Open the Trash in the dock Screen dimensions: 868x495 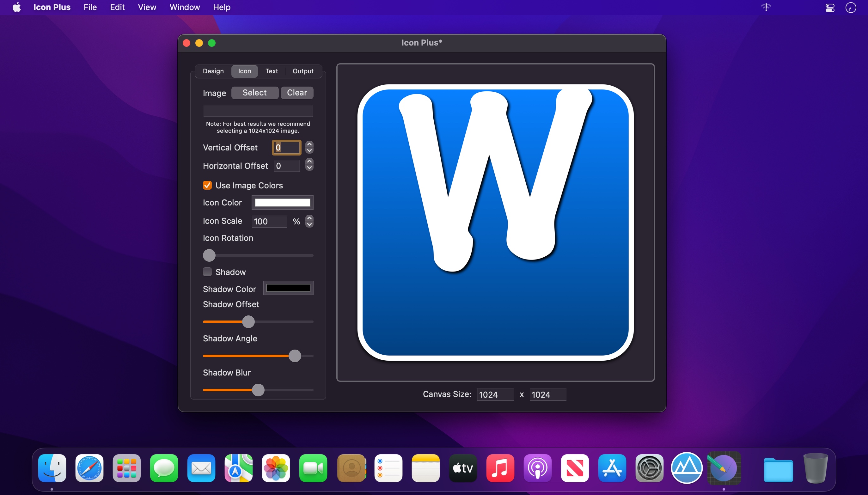pos(816,468)
